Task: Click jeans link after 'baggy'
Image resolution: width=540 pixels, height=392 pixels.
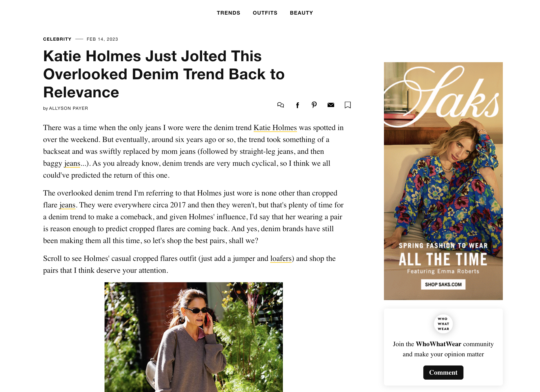Action: (72, 164)
